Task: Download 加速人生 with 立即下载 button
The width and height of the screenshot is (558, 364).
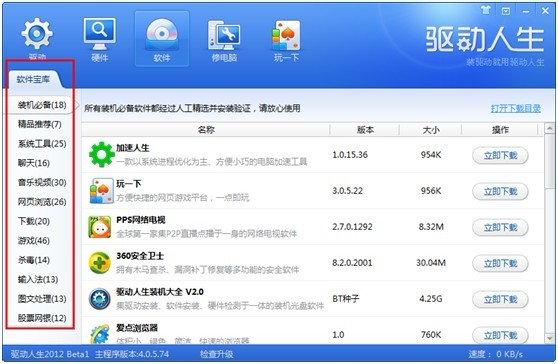Action: click(500, 155)
